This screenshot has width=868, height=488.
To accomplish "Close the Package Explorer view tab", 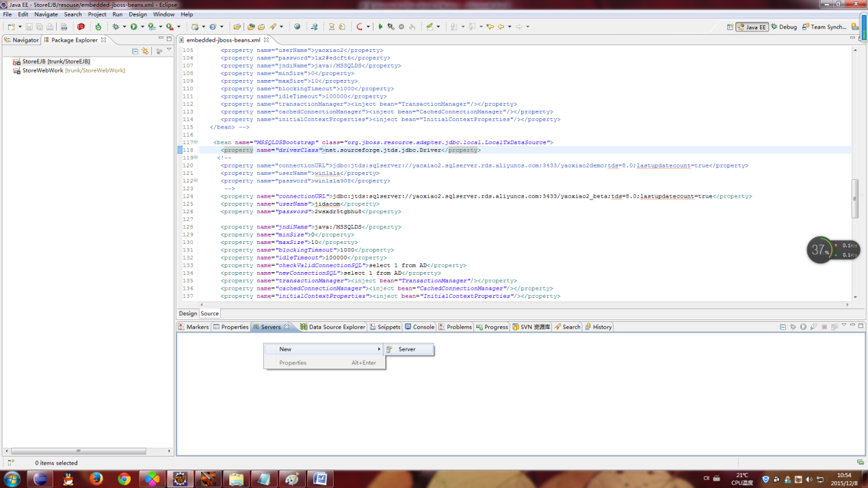I will [104, 40].
